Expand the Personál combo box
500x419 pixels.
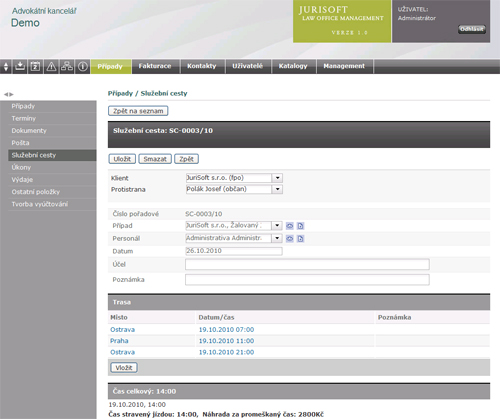click(x=277, y=238)
